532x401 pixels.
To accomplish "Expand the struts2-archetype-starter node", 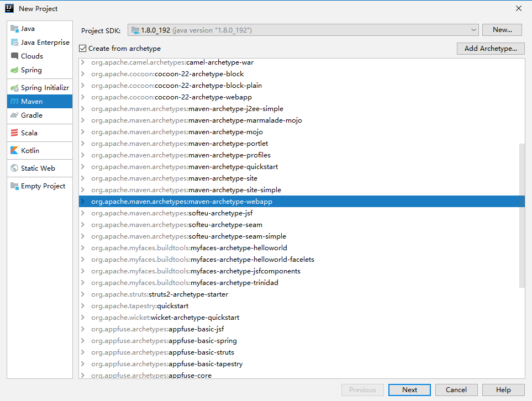I will pyautogui.click(x=82, y=294).
